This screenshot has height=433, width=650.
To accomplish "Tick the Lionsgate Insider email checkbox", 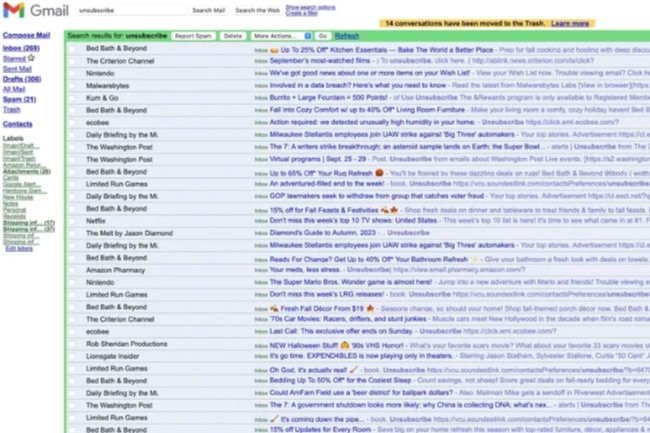I will [x=73, y=356].
